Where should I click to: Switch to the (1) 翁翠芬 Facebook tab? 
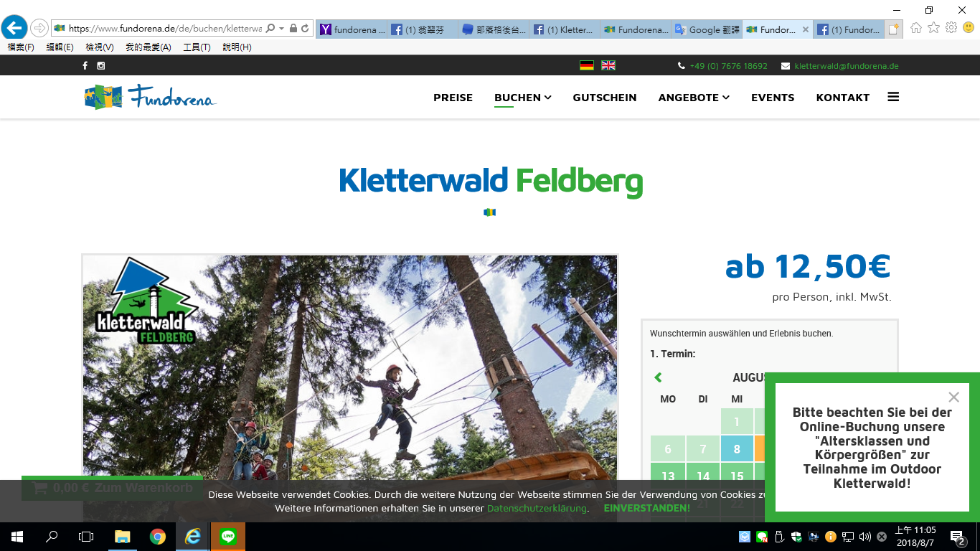pos(423,29)
